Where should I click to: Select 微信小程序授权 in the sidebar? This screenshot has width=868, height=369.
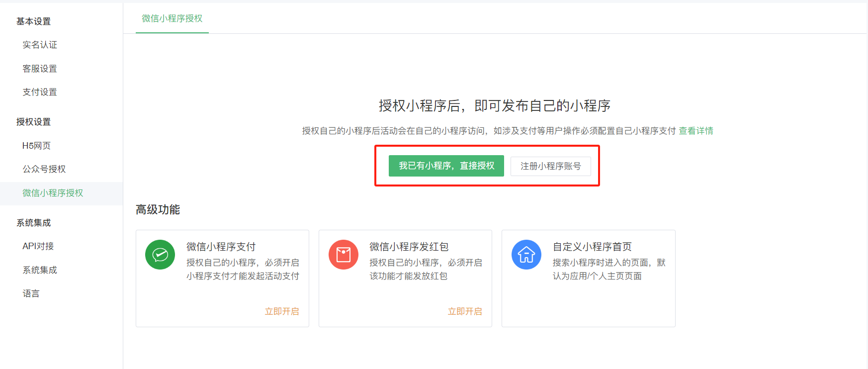(x=53, y=193)
